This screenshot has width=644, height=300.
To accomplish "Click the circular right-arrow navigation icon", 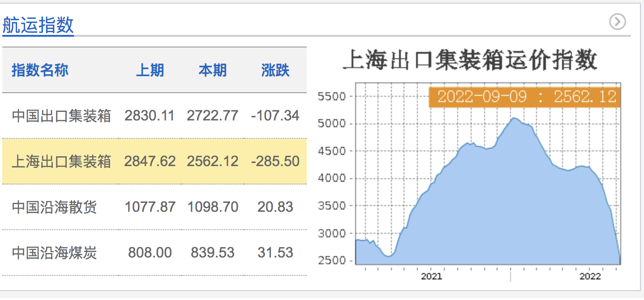I will coord(617,21).
